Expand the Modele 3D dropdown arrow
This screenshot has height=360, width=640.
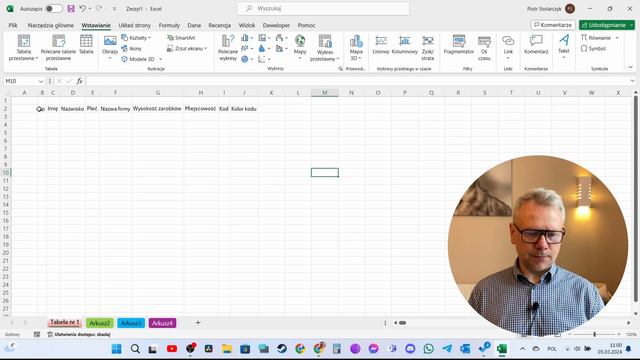(x=160, y=59)
